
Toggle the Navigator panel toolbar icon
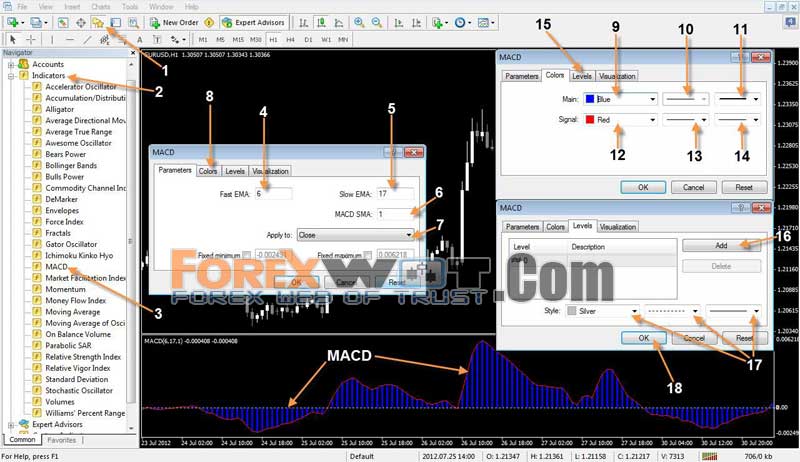pos(98,22)
